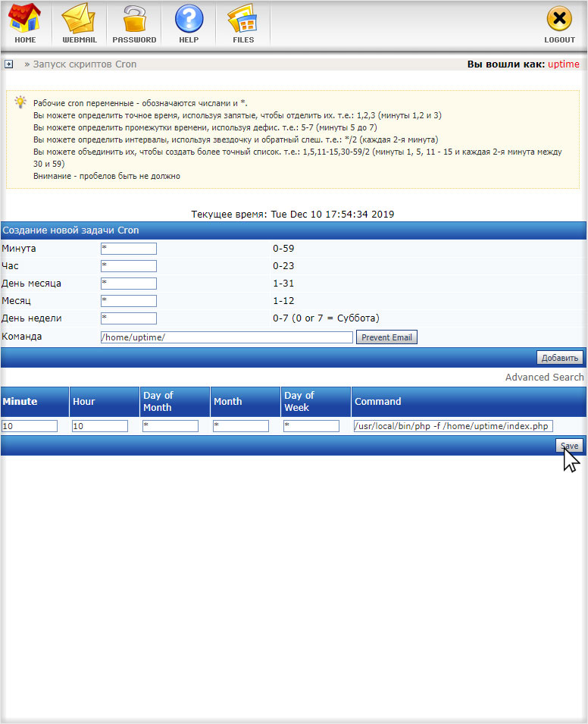Focus the Час input field

coord(129,266)
